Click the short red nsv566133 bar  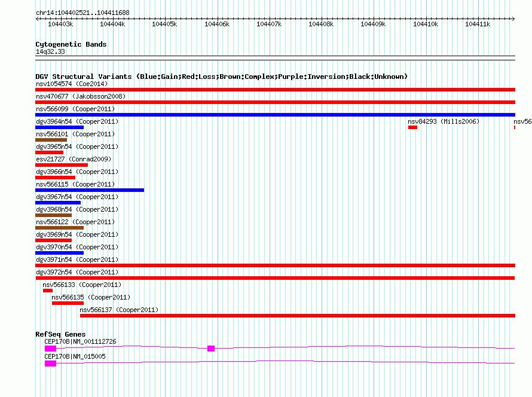coord(48,291)
